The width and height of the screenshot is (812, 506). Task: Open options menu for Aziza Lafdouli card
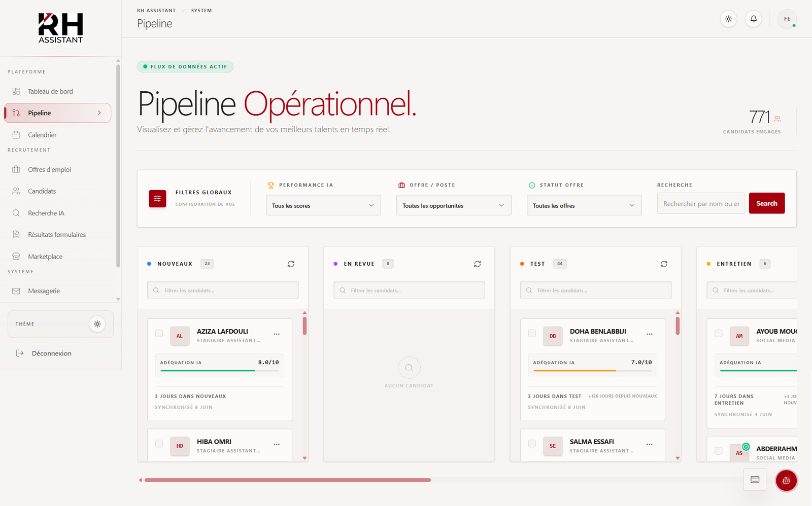[x=277, y=334]
